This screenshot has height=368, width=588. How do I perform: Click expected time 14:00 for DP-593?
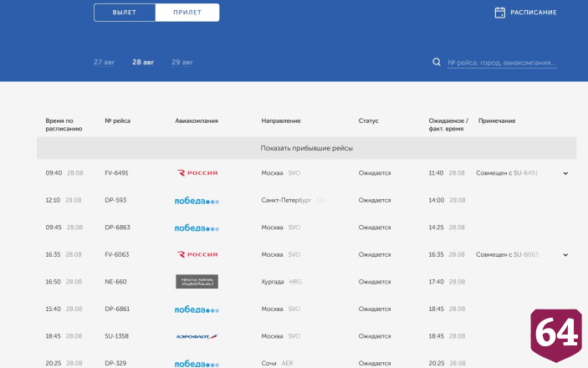[436, 200]
